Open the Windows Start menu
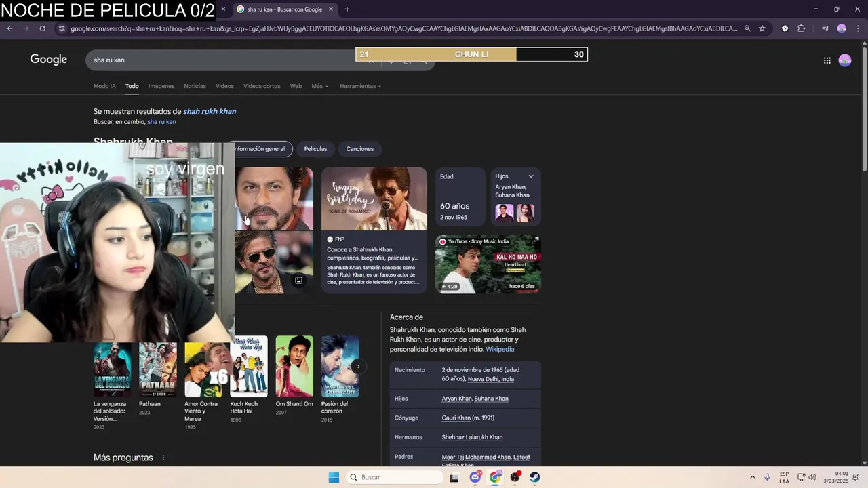Viewport: 868px width, 488px height. [x=334, y=477]
